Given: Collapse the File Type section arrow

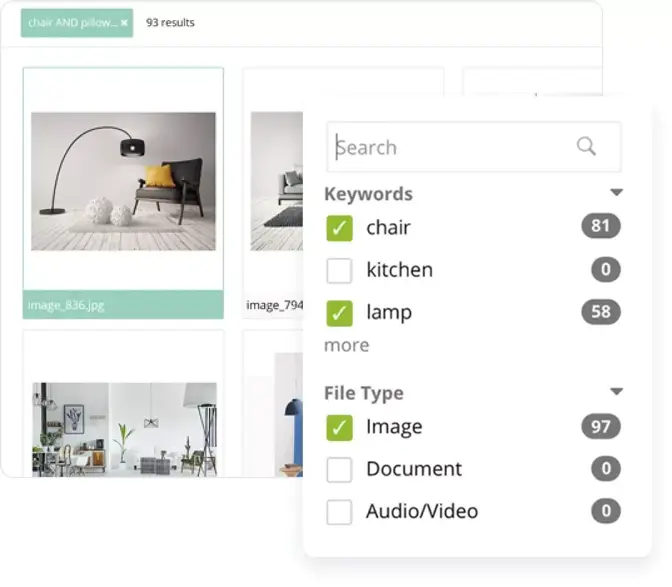Looking at the screenshot, I should click(616, 392).
